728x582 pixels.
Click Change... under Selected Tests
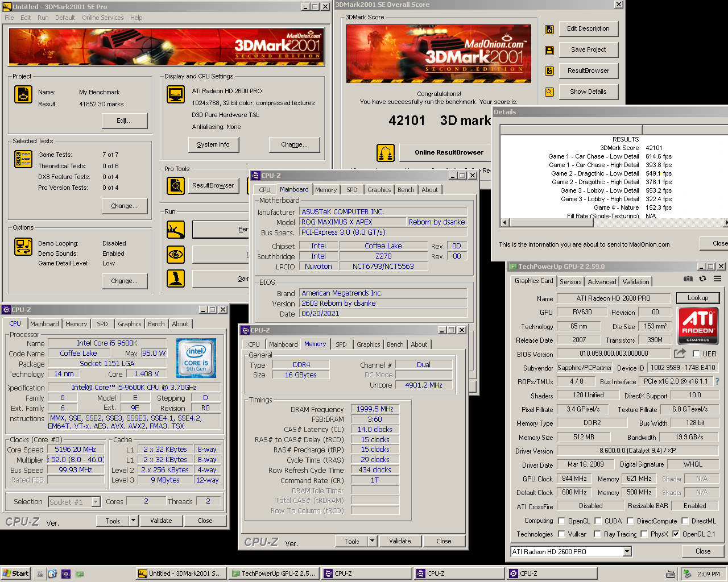tap(124, 206)
